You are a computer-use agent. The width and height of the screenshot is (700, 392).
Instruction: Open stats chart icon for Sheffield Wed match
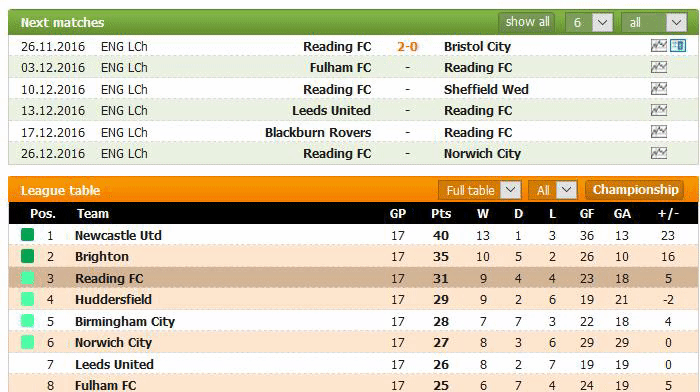click(x=658, y=88)
